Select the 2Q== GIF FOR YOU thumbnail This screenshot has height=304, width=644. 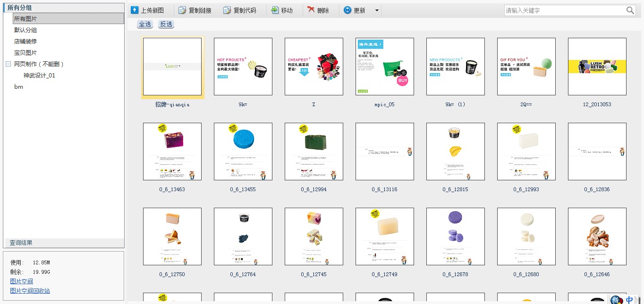526,67
